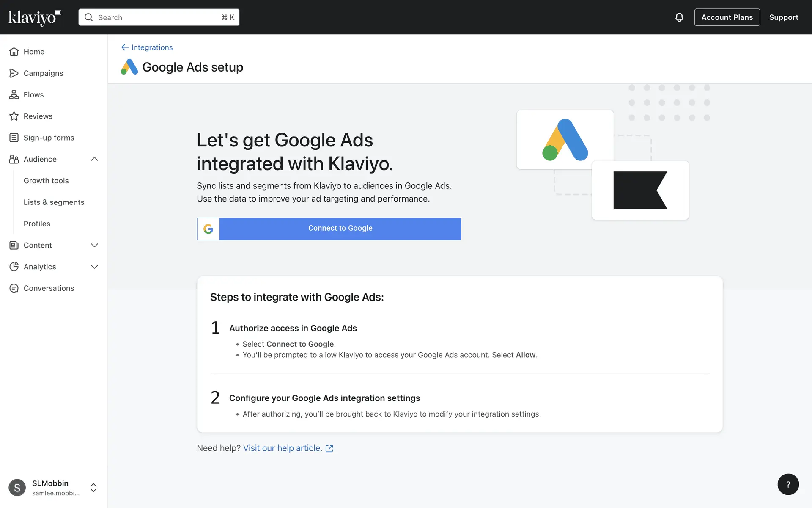The image size is (812, 508).
Task: Open the help question mark button
Action: [x=788, y=484]
